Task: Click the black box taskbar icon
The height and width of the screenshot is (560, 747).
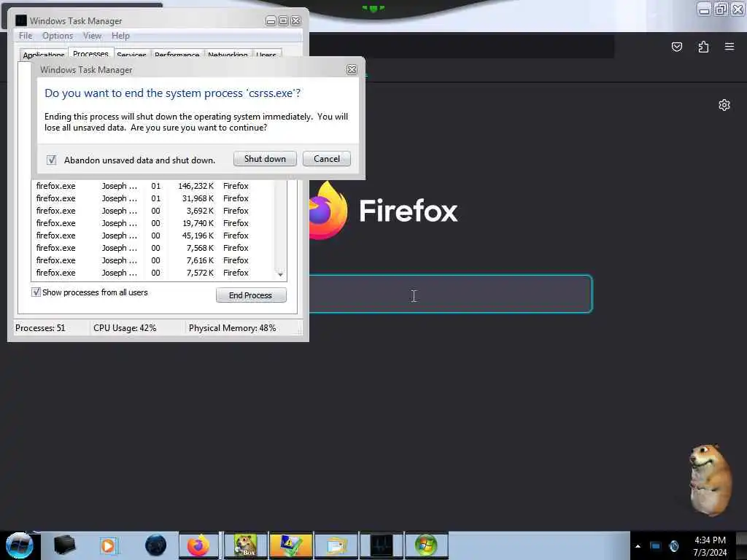Action: (65, 545)
